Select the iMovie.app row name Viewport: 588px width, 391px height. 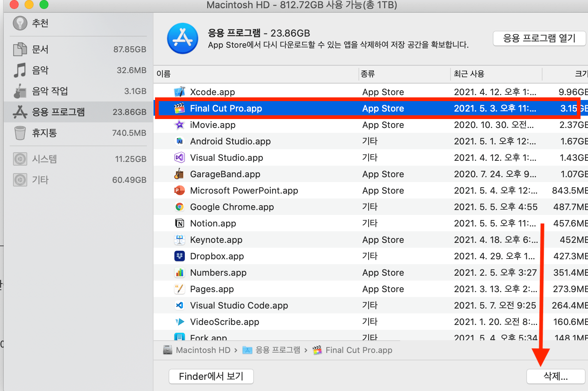[x=213, y=125]
